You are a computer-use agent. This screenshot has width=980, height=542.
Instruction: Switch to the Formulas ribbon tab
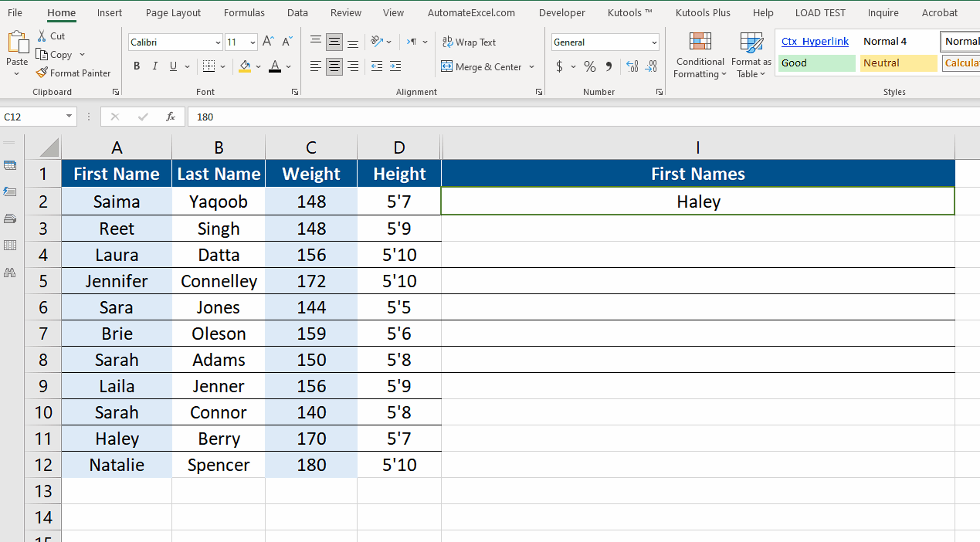[x=244, y=12]
